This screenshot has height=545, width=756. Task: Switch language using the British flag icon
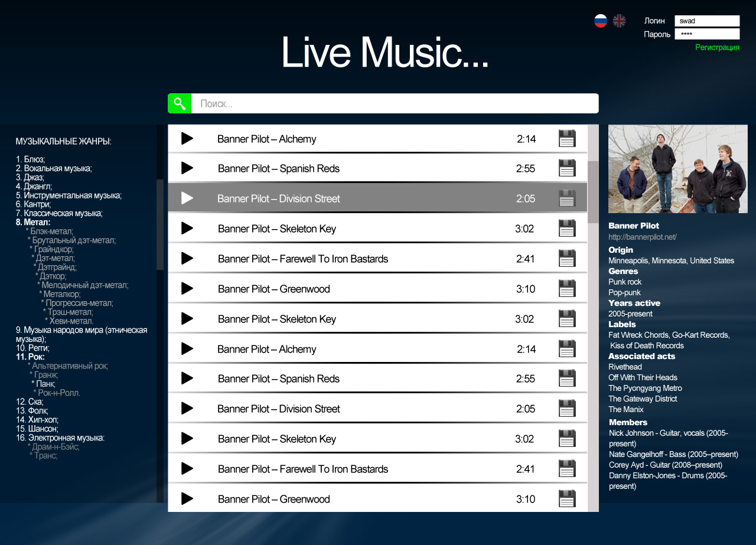point(619,21)
